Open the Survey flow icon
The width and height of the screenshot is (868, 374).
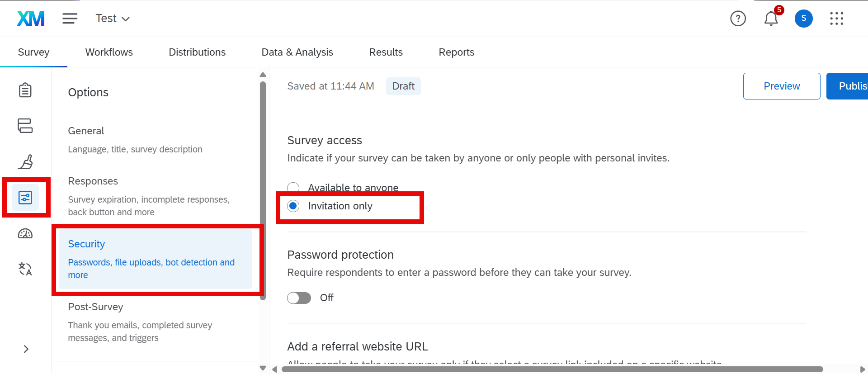point(25,126)
